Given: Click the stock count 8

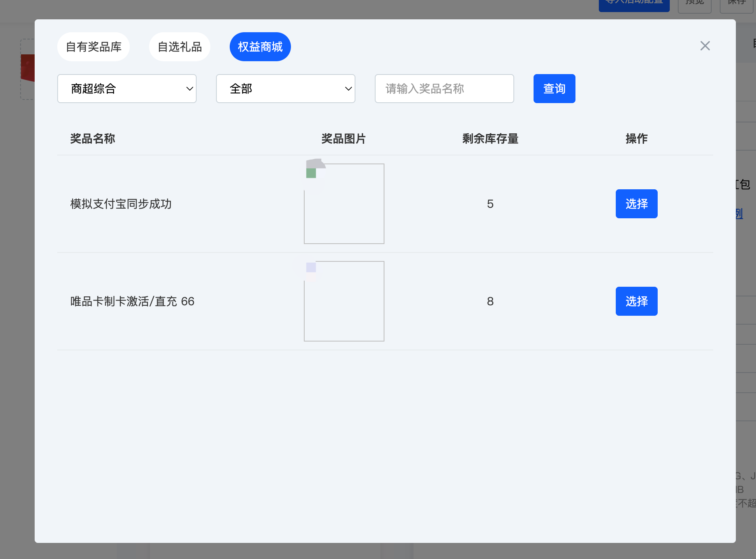Looking at the screenshot, I should click(490, 301).
